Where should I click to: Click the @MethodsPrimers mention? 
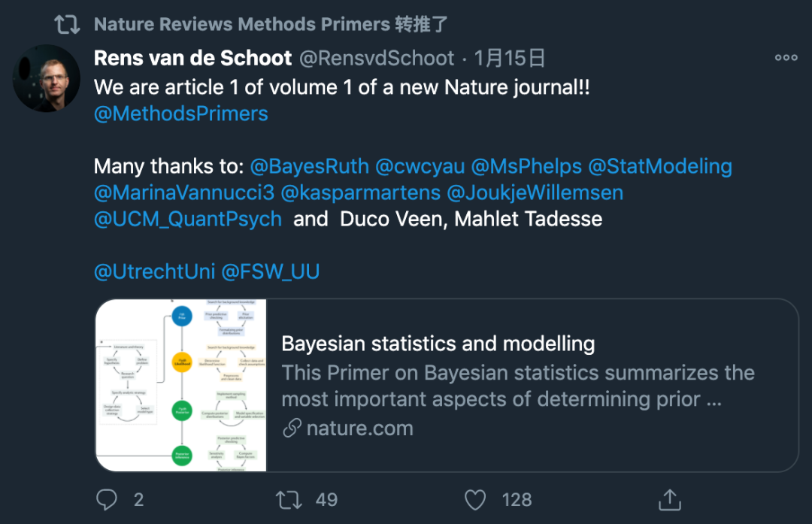point(181,114)
